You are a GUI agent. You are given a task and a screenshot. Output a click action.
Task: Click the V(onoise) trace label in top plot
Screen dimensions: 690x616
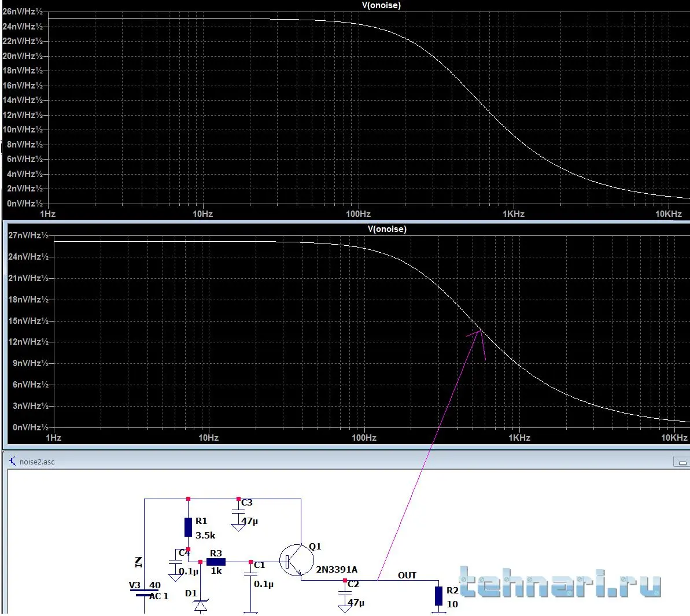[x=381, y=5]
